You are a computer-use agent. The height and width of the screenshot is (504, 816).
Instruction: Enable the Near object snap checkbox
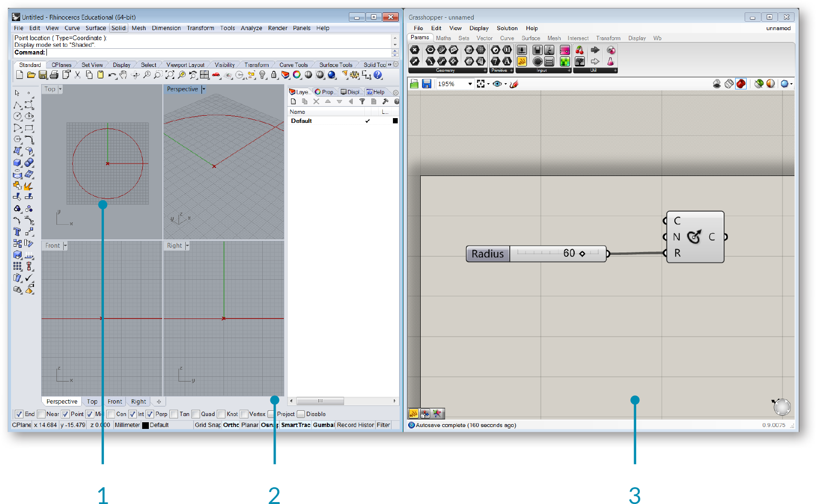click(x=41, y=414)
